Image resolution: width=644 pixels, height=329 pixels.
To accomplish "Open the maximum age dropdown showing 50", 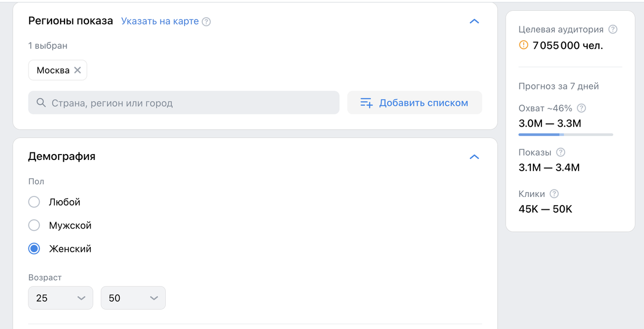I will 133,298.
